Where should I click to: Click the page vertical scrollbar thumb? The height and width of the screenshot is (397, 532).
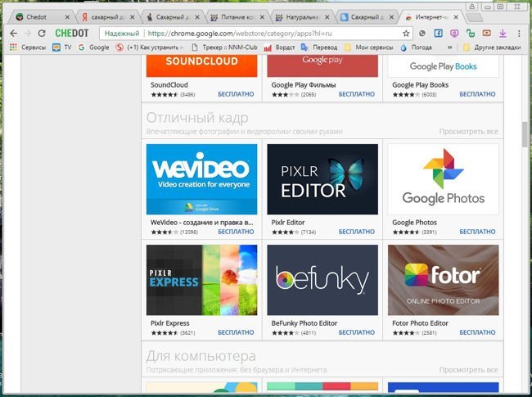click(x=525, y=134)
